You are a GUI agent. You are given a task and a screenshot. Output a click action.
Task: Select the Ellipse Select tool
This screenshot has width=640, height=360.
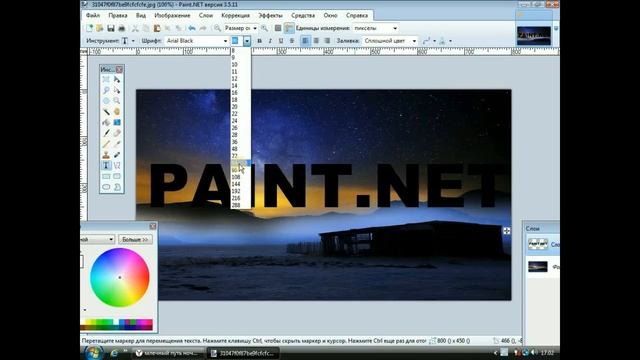(106, 101)
